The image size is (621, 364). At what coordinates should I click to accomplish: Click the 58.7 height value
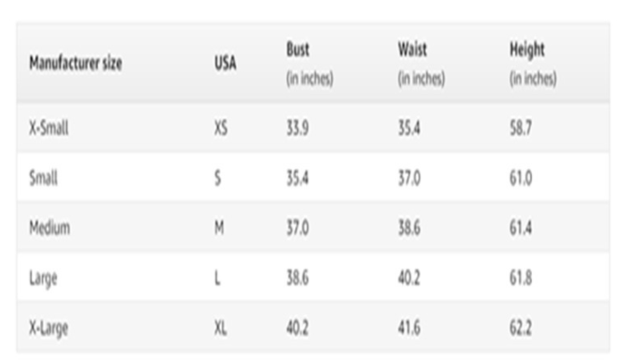point(521,128)
